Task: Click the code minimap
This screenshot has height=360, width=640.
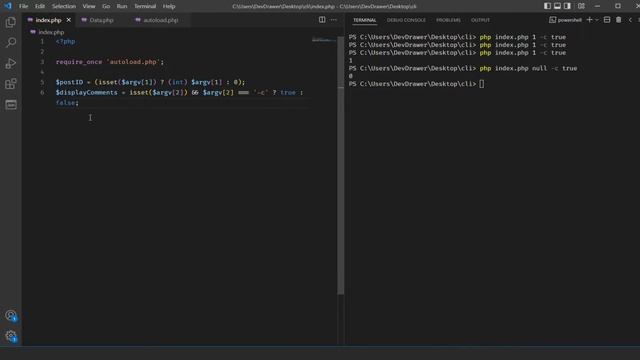Action: point(324,40)
